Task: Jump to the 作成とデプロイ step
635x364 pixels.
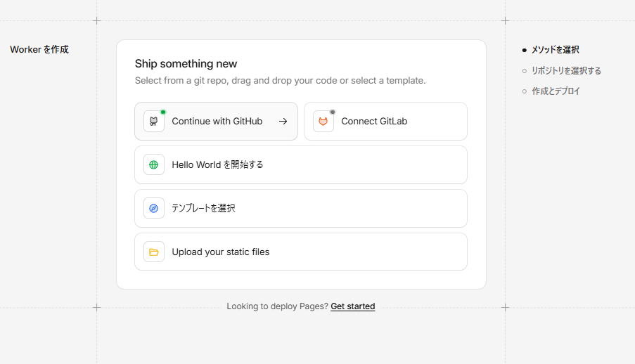Action: (x=556, y=91)
